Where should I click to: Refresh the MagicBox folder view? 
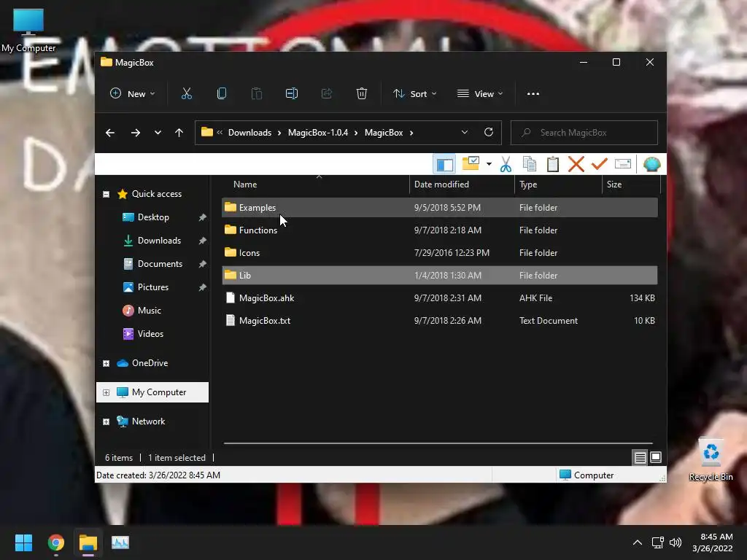click(488, 133)
